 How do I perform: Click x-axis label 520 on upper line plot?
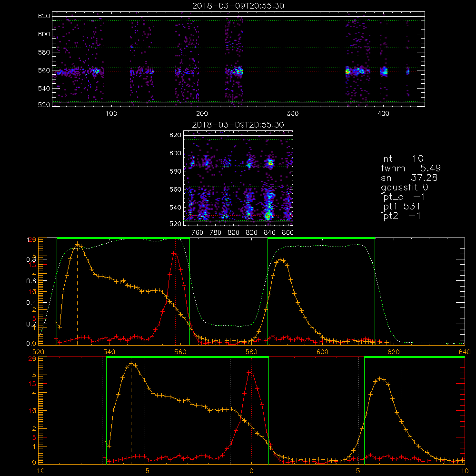coord(38,352)
